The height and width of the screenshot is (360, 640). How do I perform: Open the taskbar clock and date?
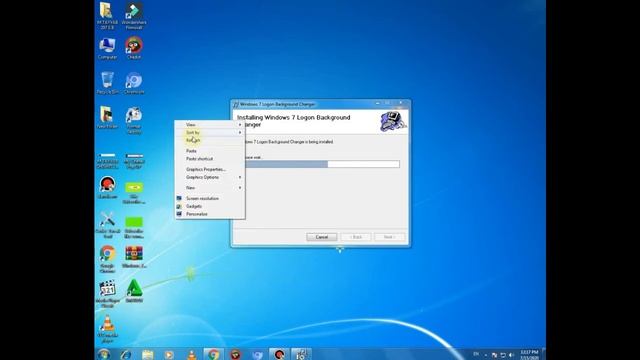[529, 355]
